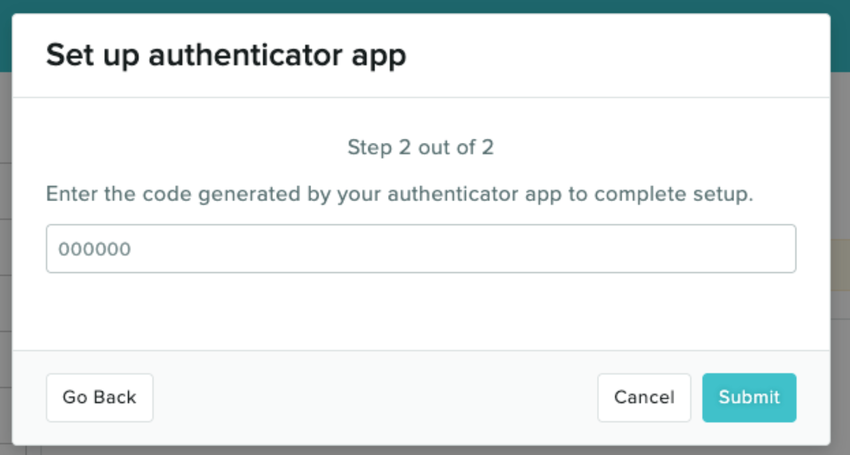Click the empty space below the code field
The width and height of the screenshot is (850, 455).
click(x=420, y=310)
